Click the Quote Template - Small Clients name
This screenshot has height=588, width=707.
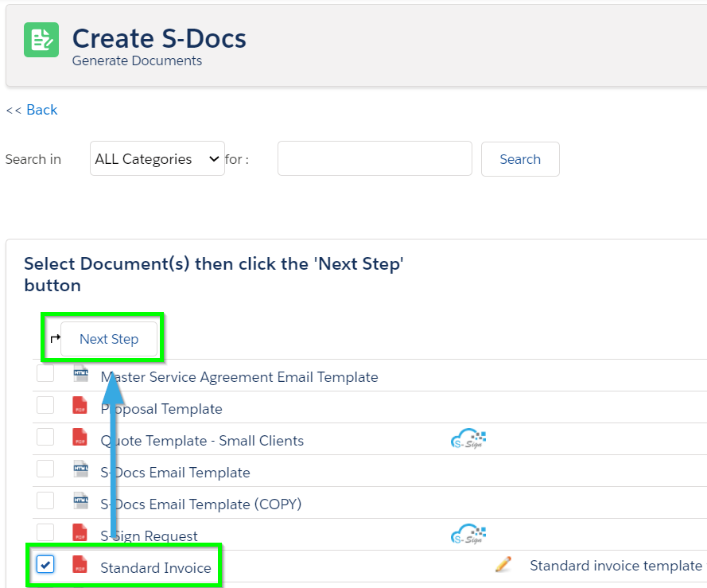tap(202, 441)
